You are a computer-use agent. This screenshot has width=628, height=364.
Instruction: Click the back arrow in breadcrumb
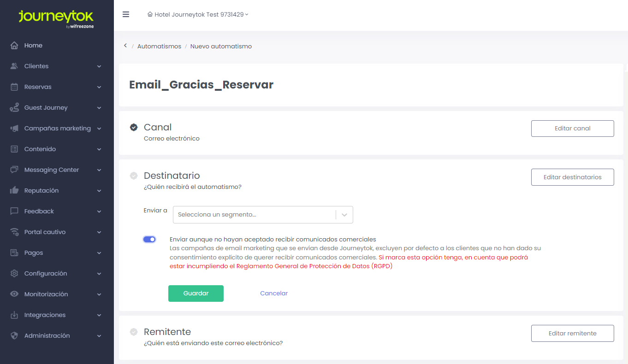coord(125,46)
